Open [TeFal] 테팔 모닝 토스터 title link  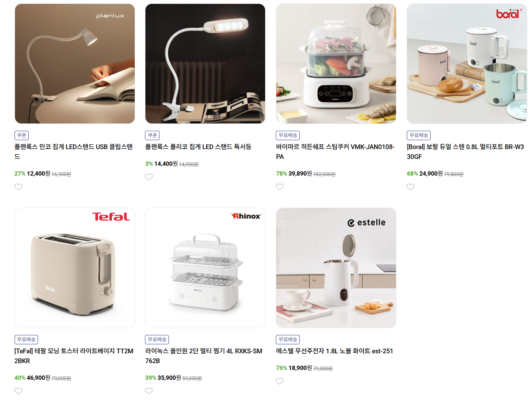pos(74,356)
